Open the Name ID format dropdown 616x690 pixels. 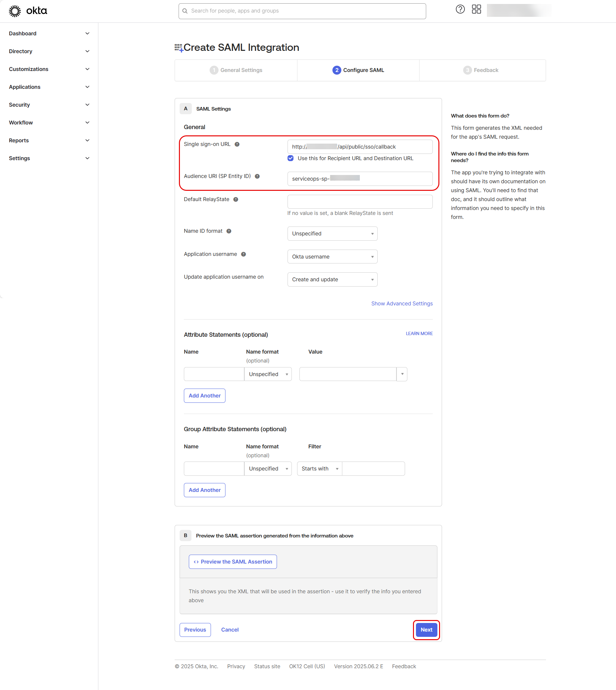pyautogui.click(x=332, y=233)
